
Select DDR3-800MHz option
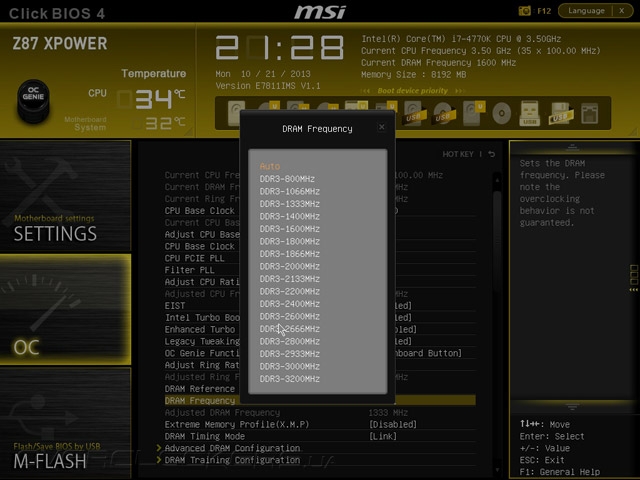point(287,179)
